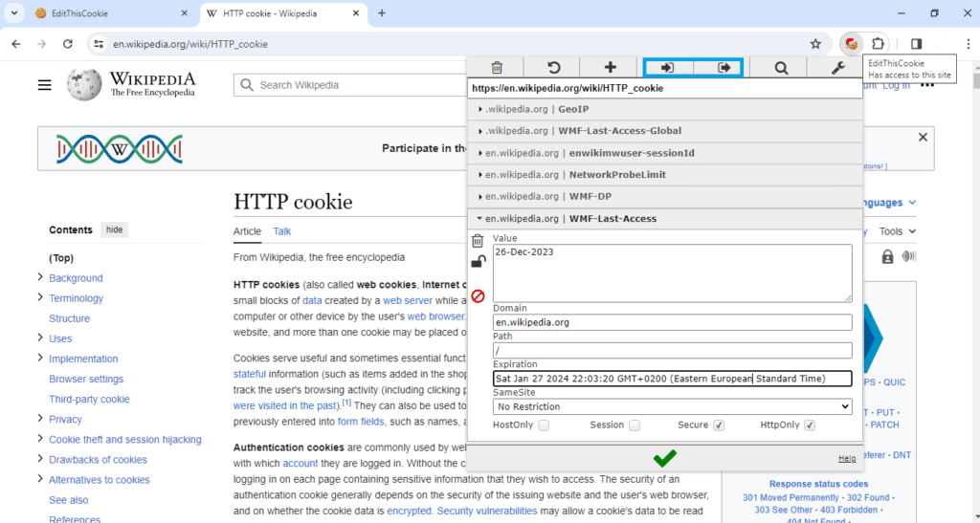Expand the WMF-DP cookie row
The width and height of the screenshot is (980, 523).
[665, 197]
